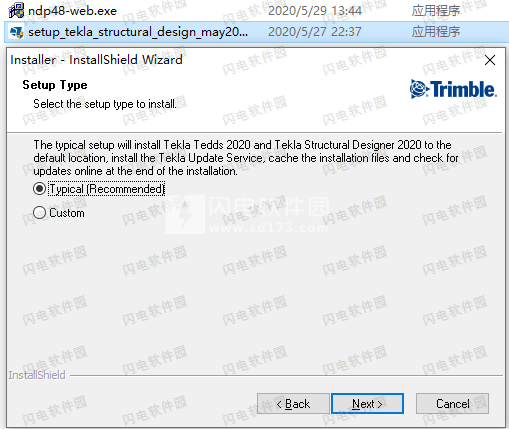
Task: Click the InstallShield footer label
Action: tap(37, 375)
